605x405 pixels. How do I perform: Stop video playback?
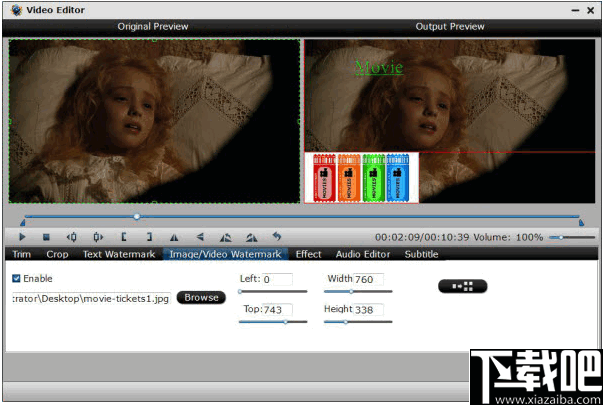(x=46, y=237)
